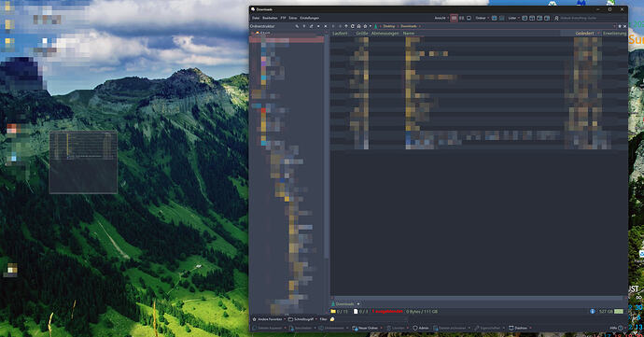This screenshot has width=644, height=337.
Task: Sort by the Name column header
Action: (408, 34)
